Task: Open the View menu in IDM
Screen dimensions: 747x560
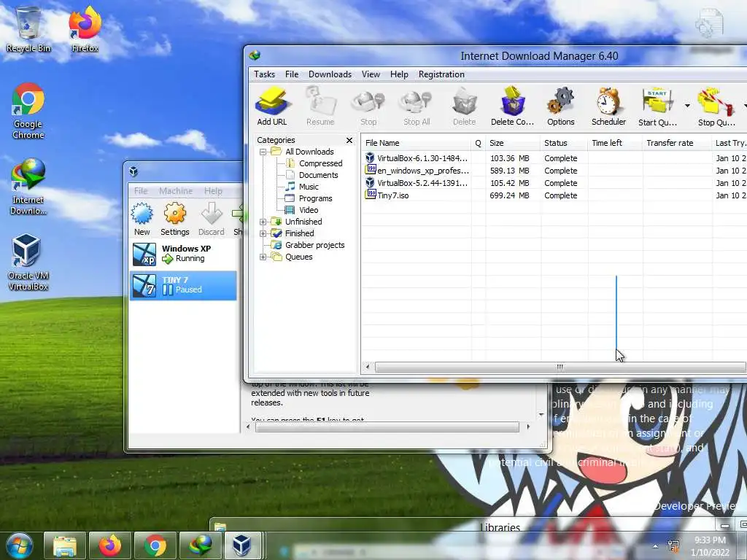Action: (x=371, y=74)
